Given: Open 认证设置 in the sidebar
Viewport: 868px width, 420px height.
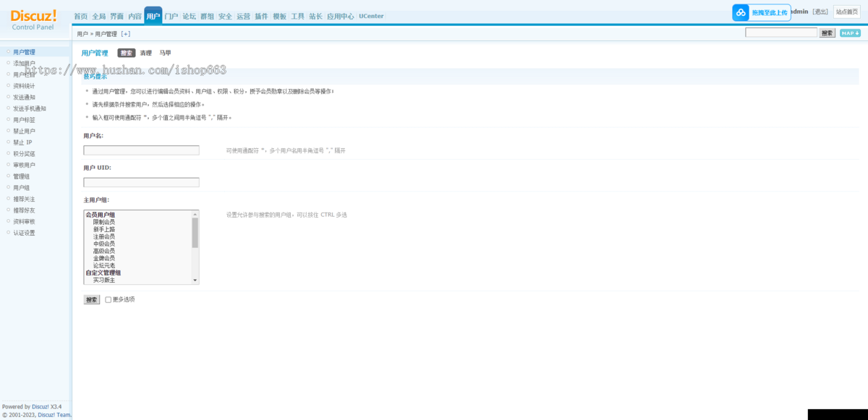Looking at the screenshot, I should (24, 233).
